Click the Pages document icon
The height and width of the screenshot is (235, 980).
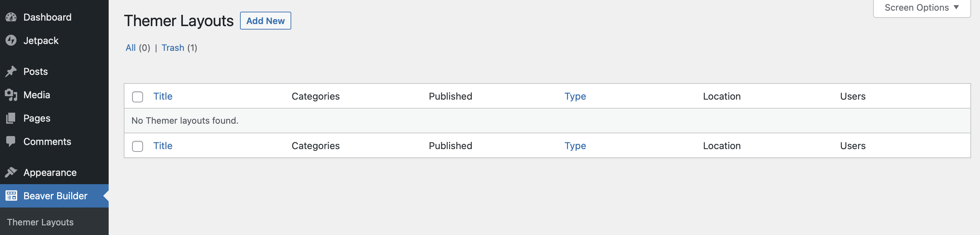click(11, 118)
